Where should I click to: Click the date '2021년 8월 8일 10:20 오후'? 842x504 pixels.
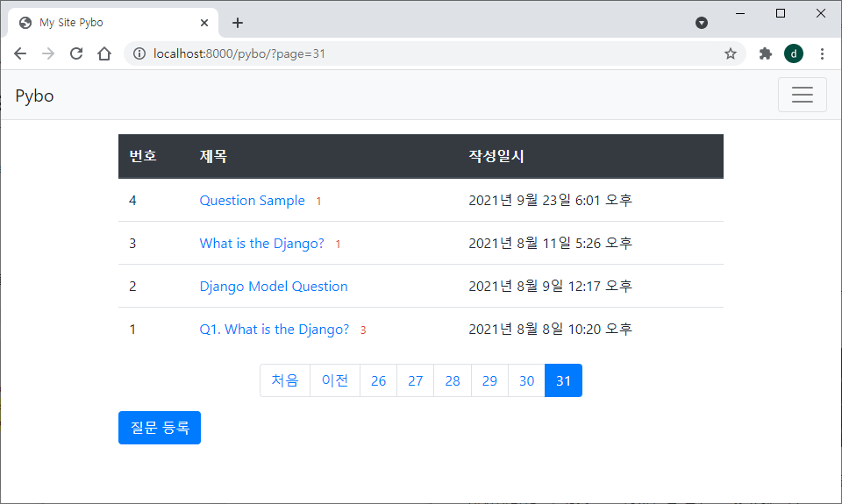(551, 329)
